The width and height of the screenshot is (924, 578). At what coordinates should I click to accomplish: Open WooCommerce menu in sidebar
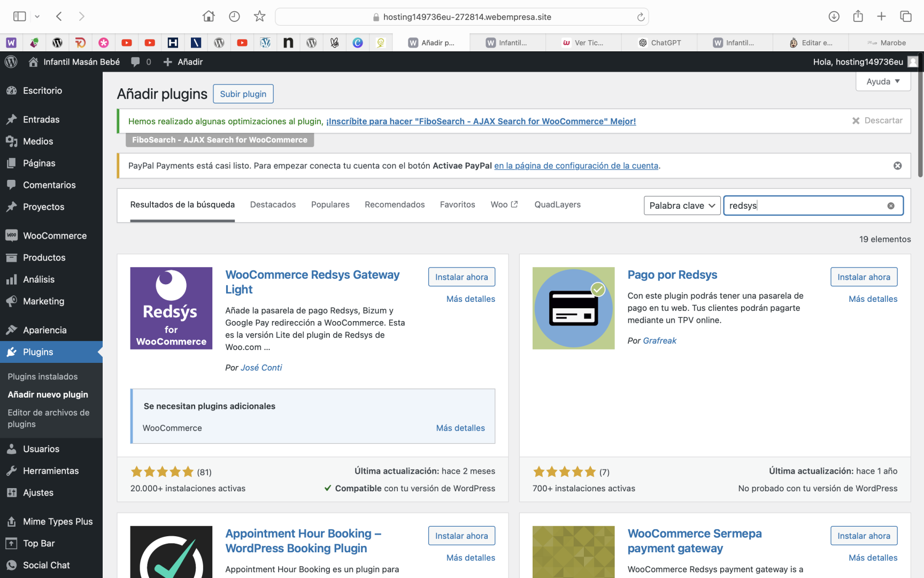point(51,236)
